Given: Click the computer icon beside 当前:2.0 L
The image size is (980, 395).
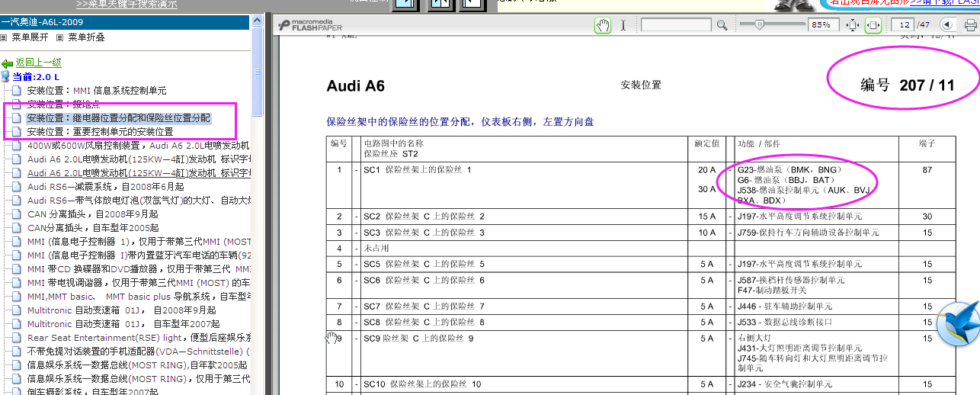Looking at the screenshot, I should pos(6,76).
